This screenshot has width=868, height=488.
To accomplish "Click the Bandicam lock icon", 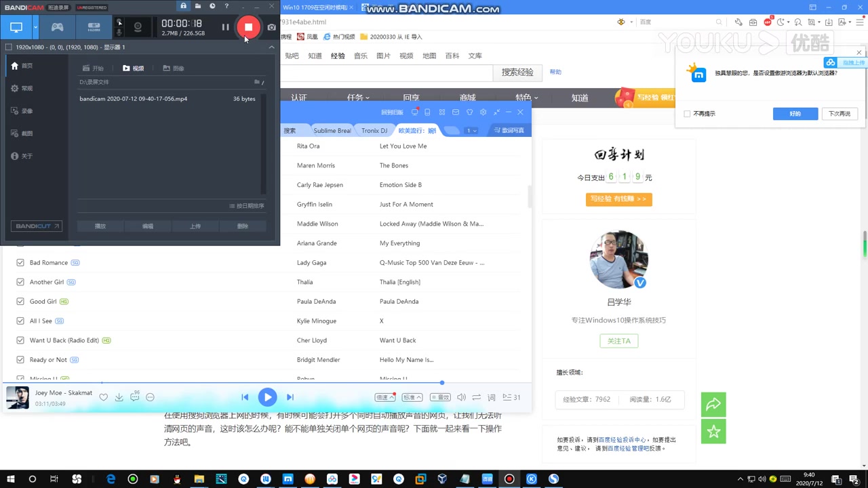I will (x=183, y=6).
